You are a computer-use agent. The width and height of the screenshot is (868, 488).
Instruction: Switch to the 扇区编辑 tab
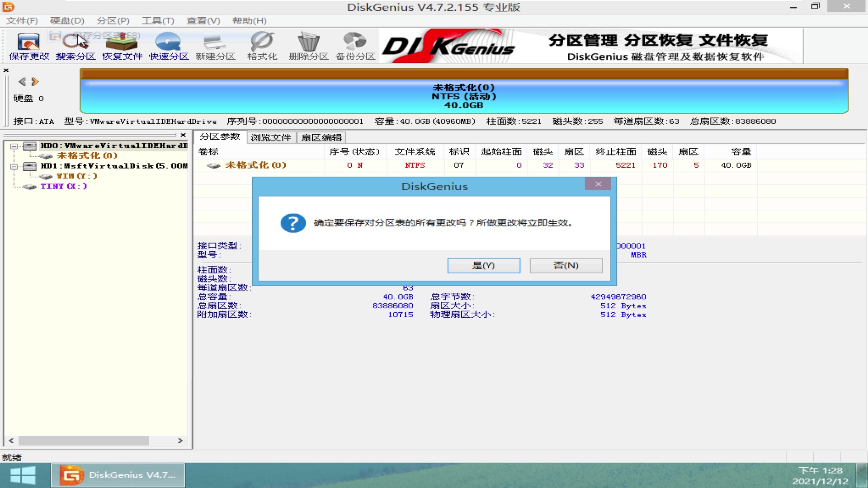[321, 137]
